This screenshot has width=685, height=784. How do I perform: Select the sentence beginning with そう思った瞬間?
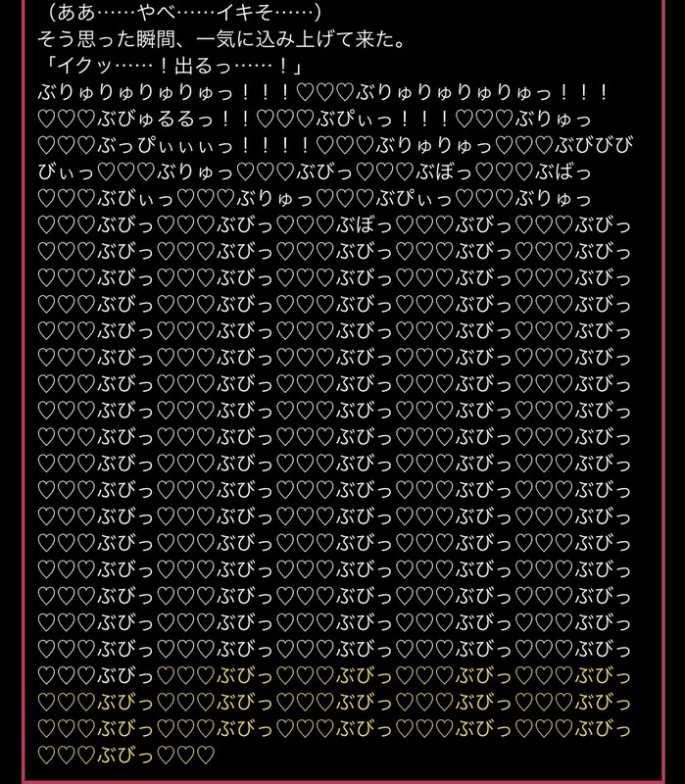point(222,39)
